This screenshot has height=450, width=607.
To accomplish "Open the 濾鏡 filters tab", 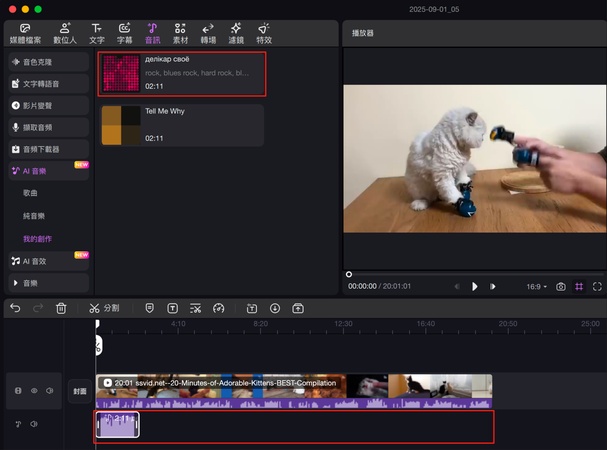I will point(236,34).
